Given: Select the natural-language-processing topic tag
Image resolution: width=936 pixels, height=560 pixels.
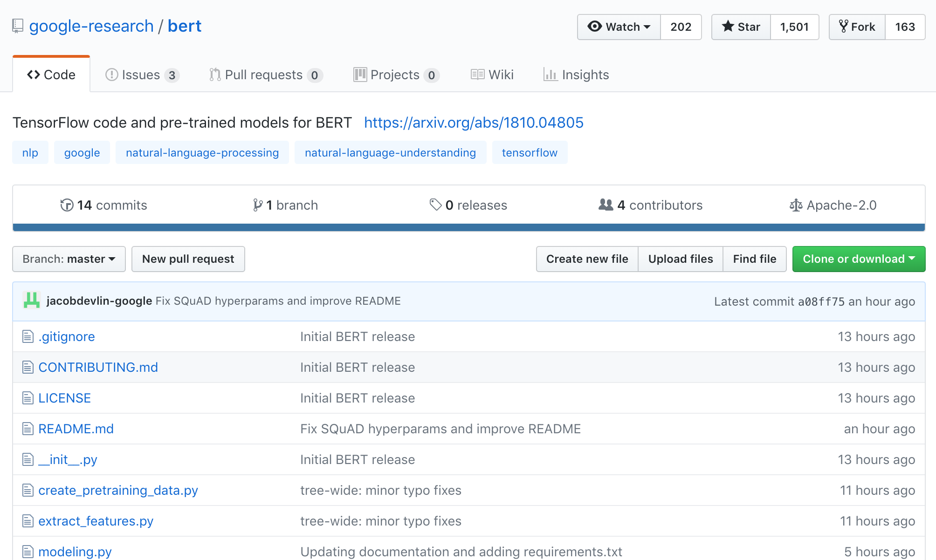Looking at the screenshot, I should pos(202,153).
